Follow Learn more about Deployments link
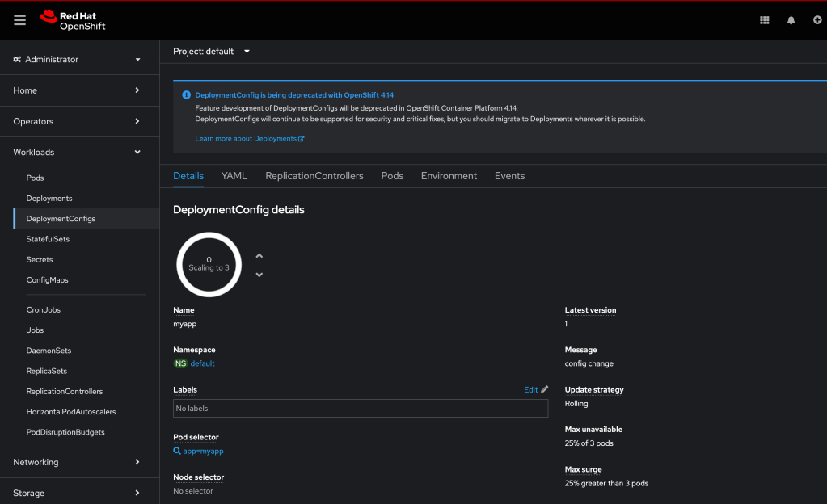The height and width of the screenshot is (504, 827). (250, 139)
